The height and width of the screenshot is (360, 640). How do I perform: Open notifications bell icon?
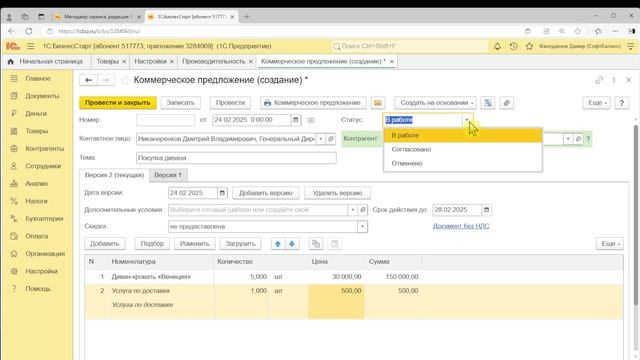tap(497, 46)
